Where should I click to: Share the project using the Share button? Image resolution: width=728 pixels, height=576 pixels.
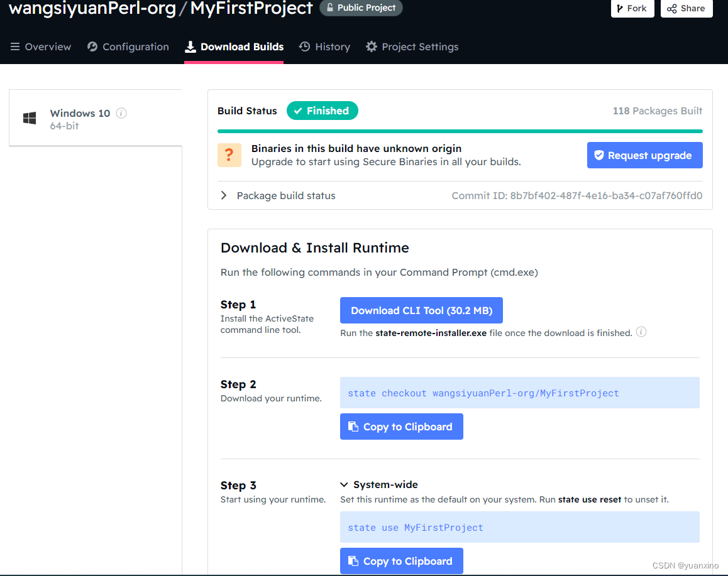[686, 8]
